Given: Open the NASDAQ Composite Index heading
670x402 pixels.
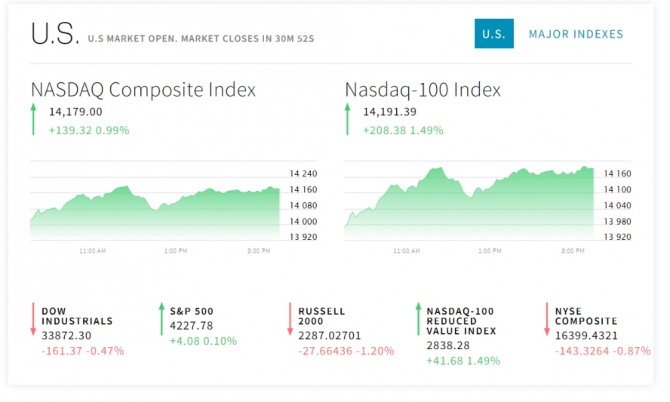Looking at the screenshot, I should (143, 90).
